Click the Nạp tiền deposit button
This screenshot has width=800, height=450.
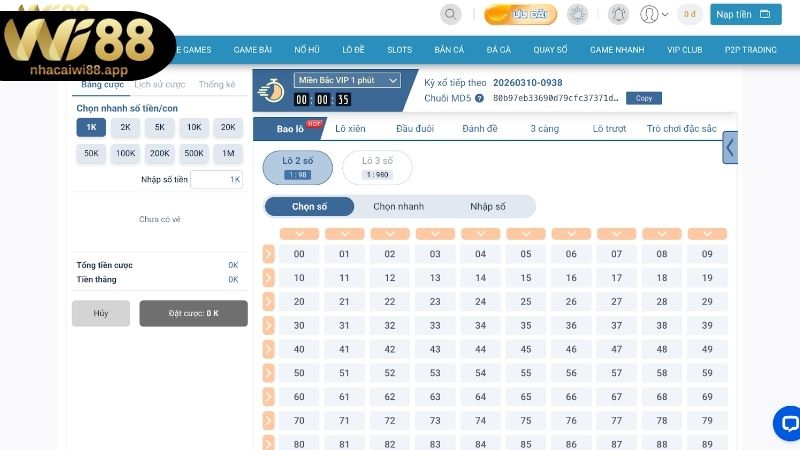[x=745, y=14]
